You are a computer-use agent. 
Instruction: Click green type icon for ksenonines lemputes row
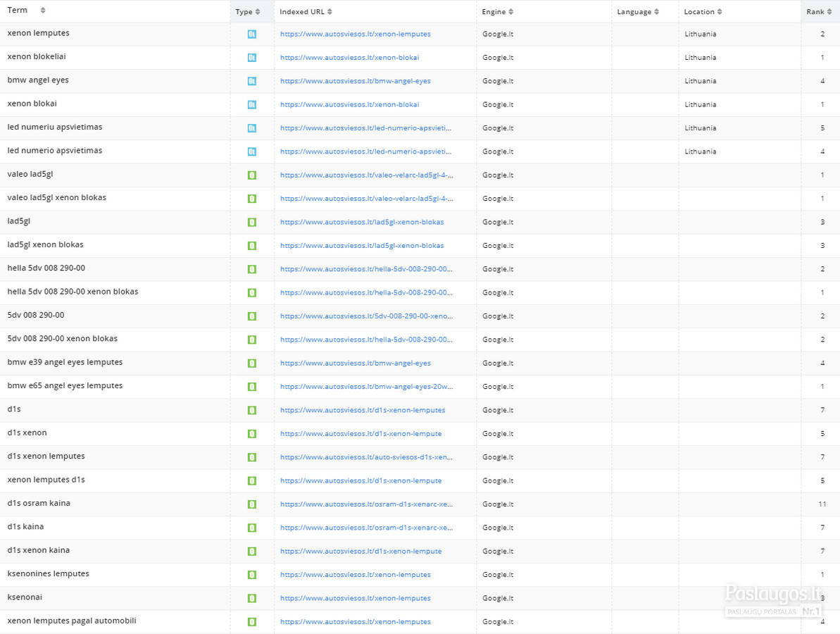(252, 575)
